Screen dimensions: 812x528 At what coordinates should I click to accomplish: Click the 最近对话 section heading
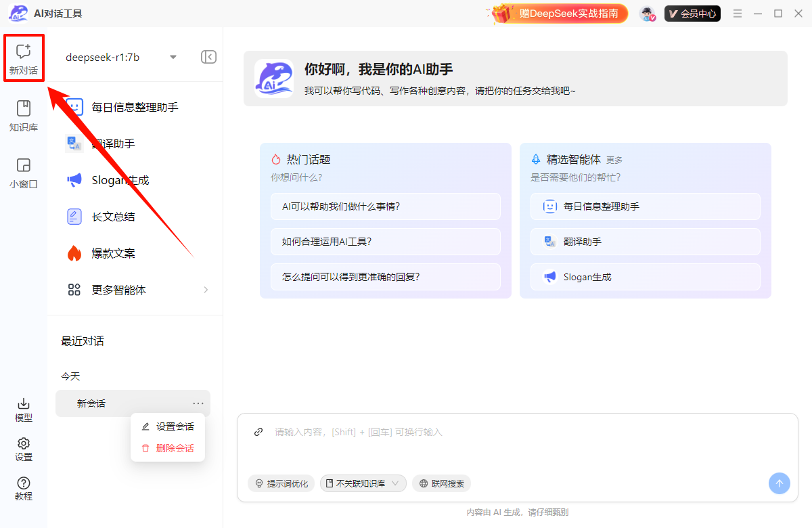[x=83, y=341]
